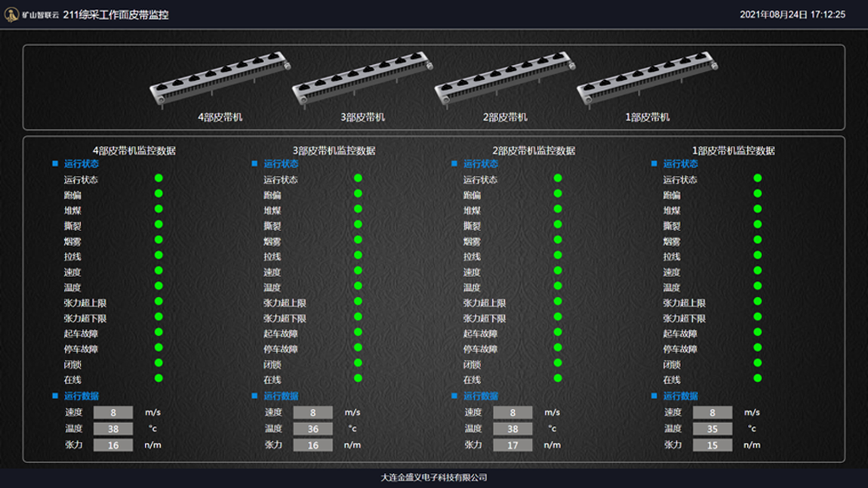The height and width of the screenshot is (488, 868).
Task: Click the 2部皮带机监控数据 column title
Action: (x=534, y=151)
